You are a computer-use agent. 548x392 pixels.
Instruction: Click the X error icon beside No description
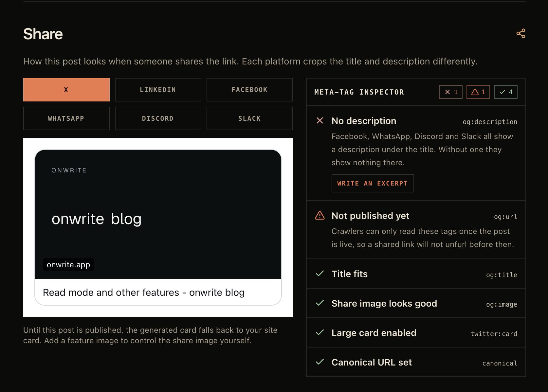coord(320,121)
